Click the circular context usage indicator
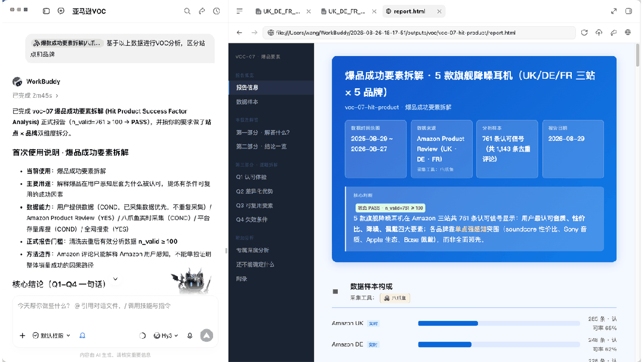 (143, 336)
